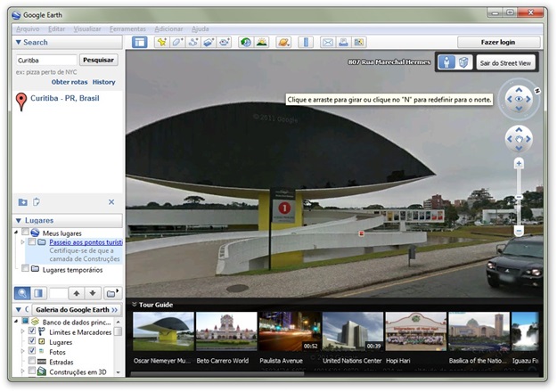Viewport: 557px width, 392px height.
Task: Click the look-right arrow on eye joystick
Action: (x=528, y=99)
